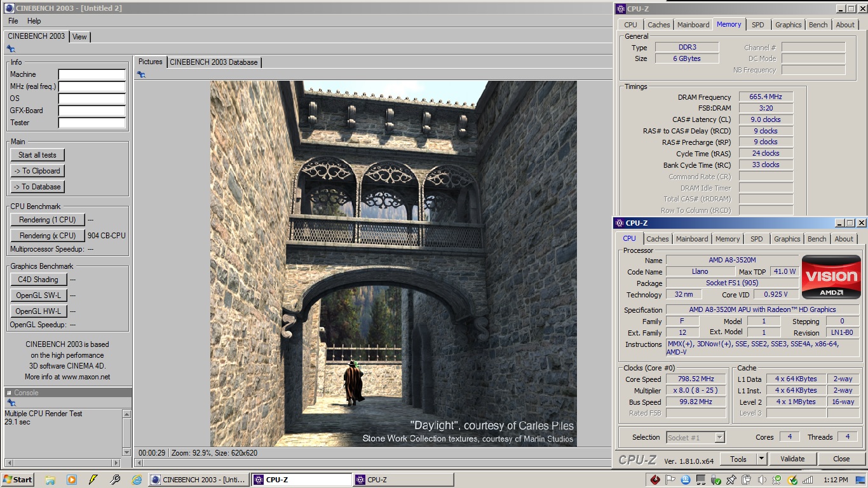Click pin icon under the Pictures tab
This screenshot has width=868, height=488.
click(141, 74)
